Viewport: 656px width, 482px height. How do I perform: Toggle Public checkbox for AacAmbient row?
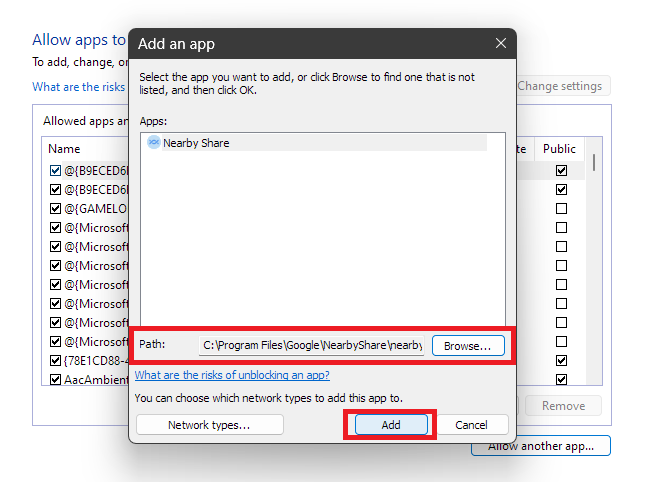[561, 379]
